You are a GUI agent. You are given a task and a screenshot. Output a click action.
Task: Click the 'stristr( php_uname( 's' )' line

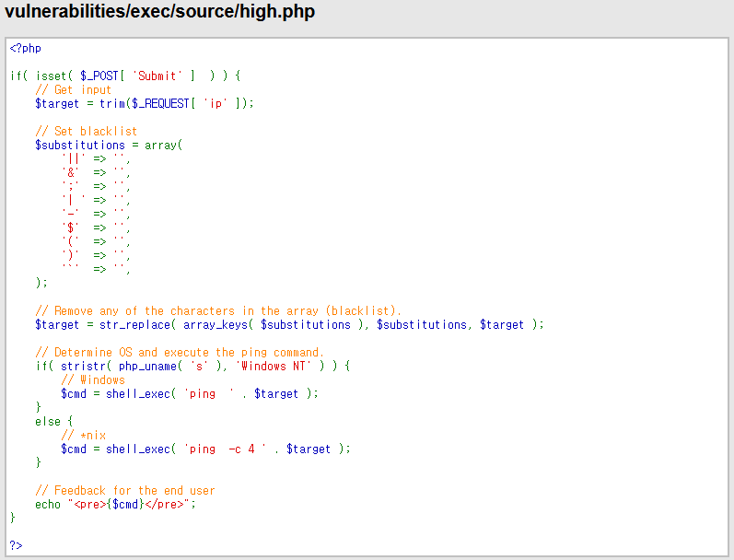pos(192,367)
